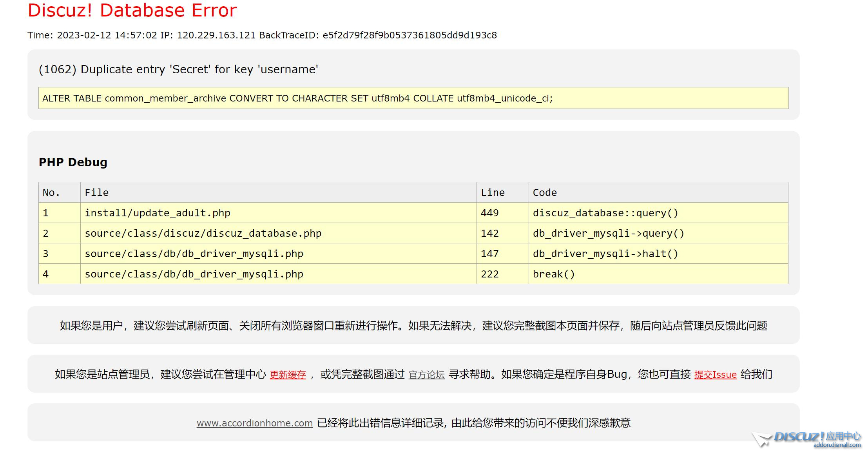Click the Code column header
Screen dimensions: 868x455
point(545,192)
